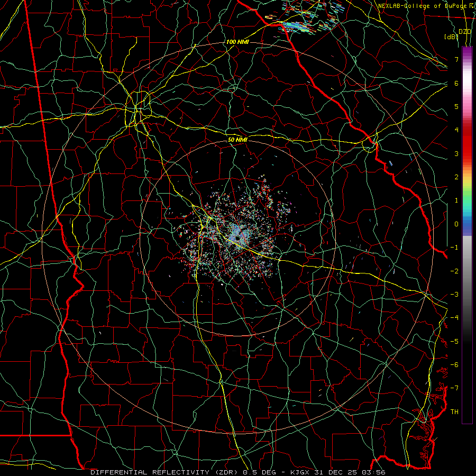Click the 'TH' threshold label on the scale
476x476 pixels.
[454, 412]
